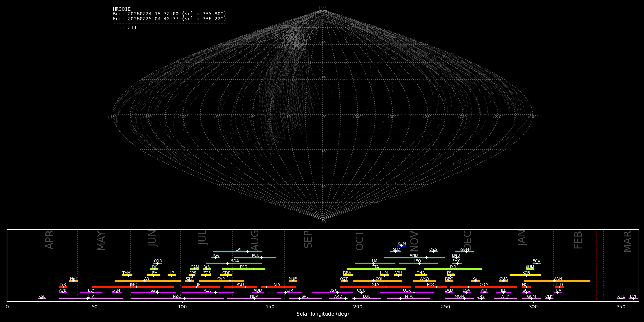Click the QUA shower label

[503, 279]
